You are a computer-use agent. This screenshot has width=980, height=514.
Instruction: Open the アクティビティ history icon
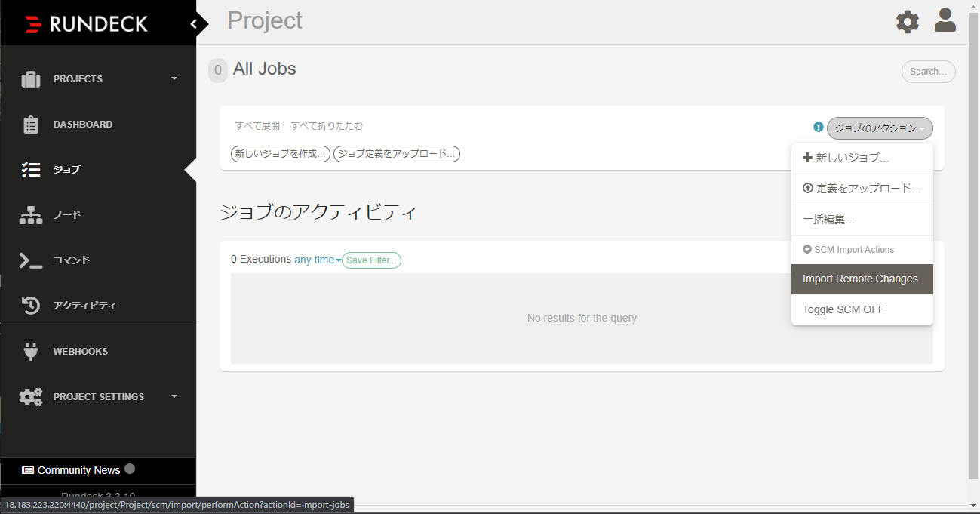click(31, 306)
